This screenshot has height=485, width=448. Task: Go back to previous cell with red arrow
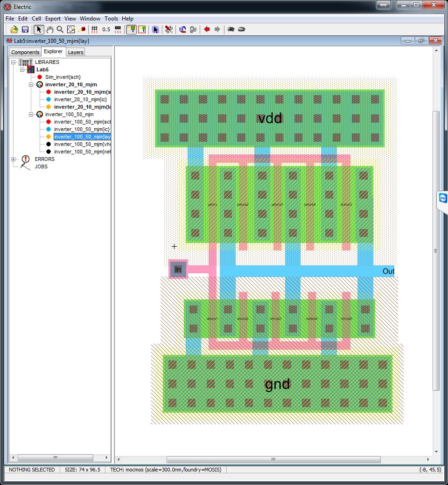(x=207, y=29)
